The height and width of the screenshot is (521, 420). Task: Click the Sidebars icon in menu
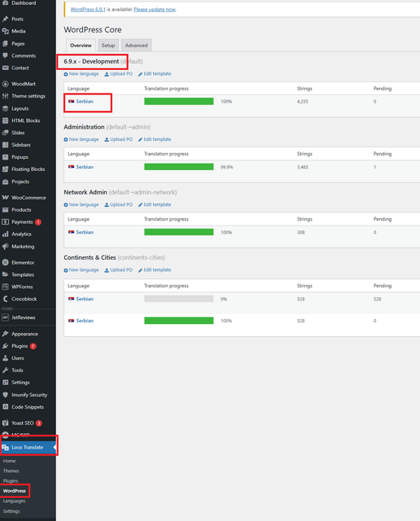click(6, 145)
